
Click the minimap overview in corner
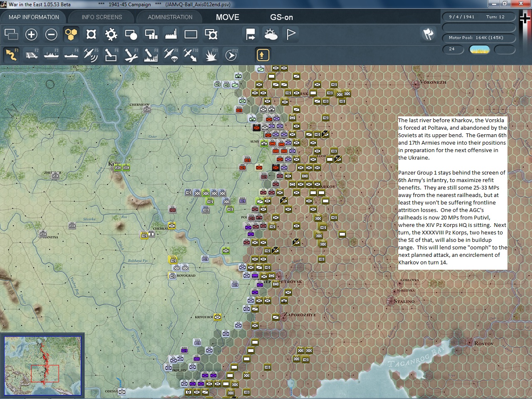[x=42, y=366]
